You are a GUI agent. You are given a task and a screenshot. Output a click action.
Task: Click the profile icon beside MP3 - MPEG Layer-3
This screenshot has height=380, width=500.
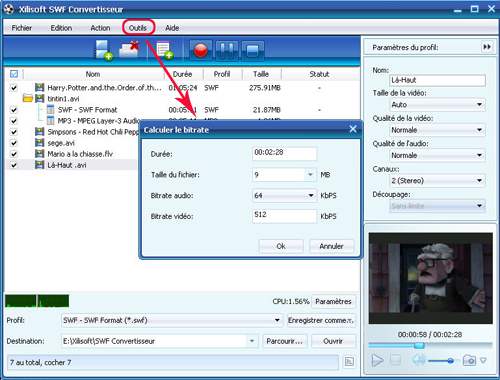pos(50,120)
